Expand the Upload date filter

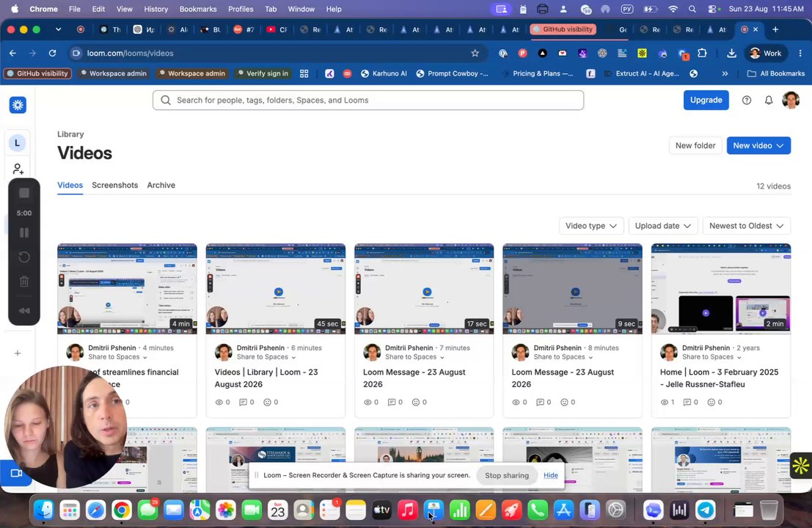pos(663,226)
